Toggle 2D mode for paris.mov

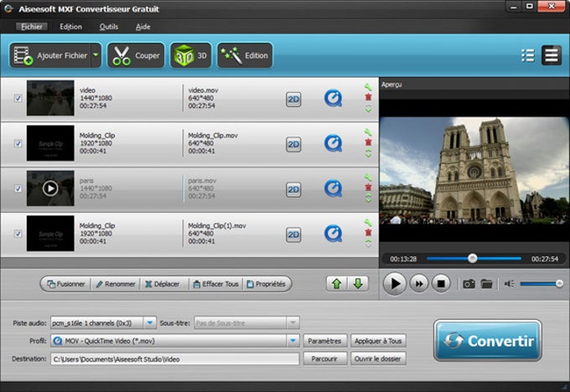click(293, 189)
